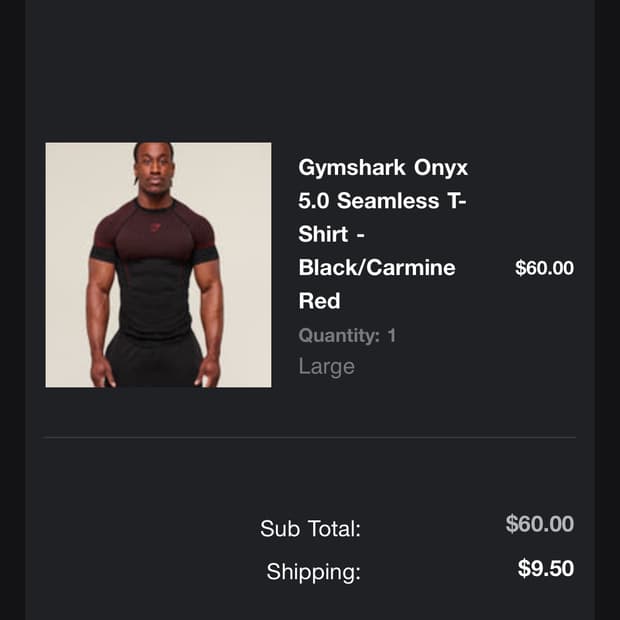The image size is (620, 620).
Task: Click the Quantity: 1 label
Action: pyautogui.click(x=347, y=335)
